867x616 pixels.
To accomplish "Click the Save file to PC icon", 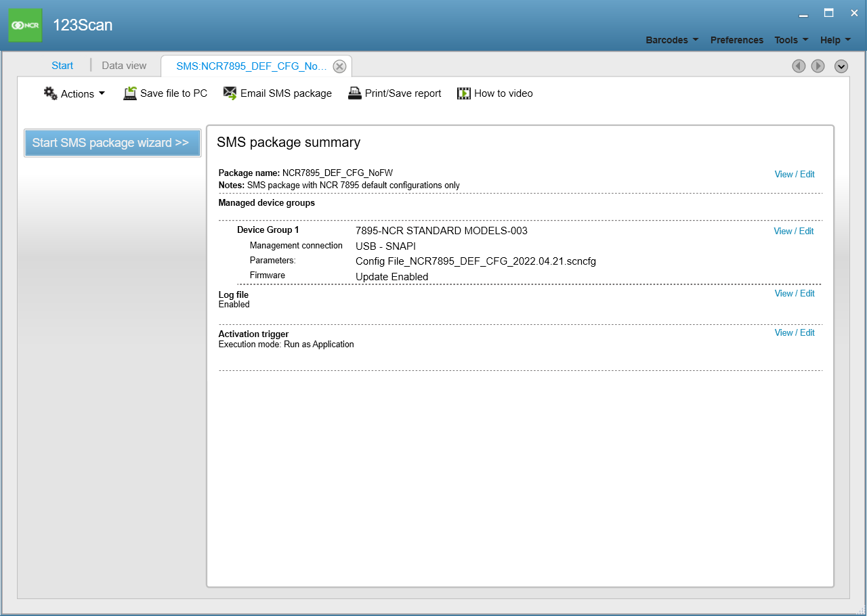I will click(x=130, y=93).
